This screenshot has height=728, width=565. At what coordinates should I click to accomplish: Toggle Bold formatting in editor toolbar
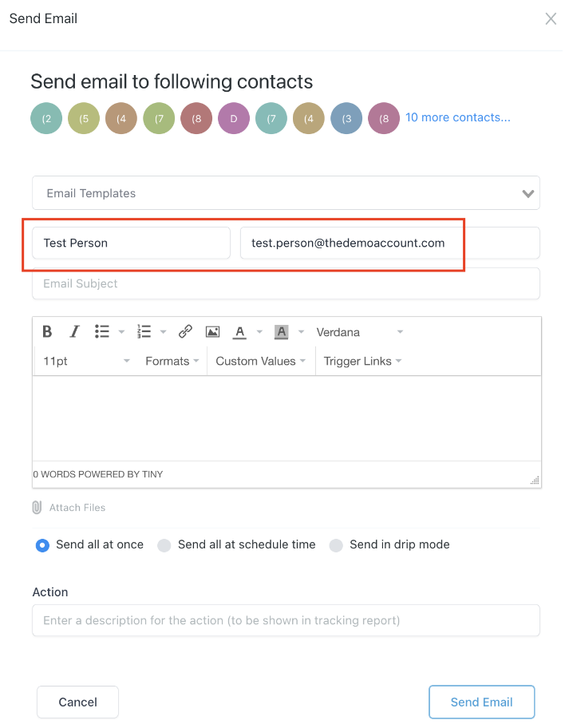point(47,332)
